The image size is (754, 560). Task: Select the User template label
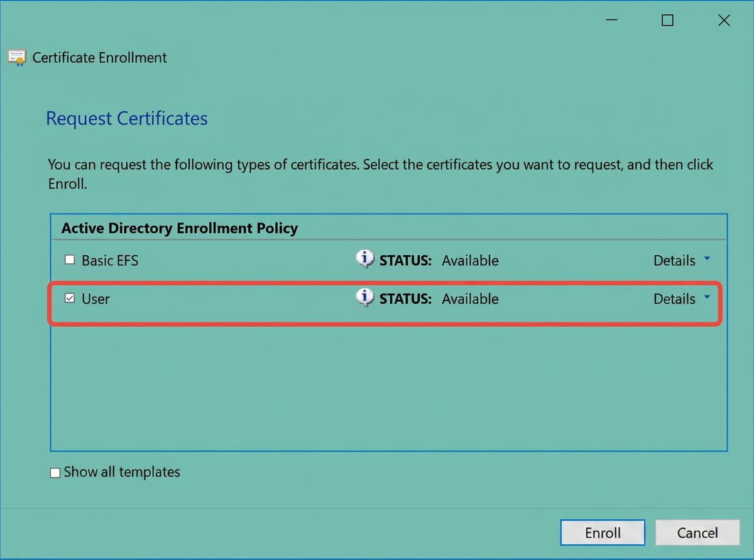click(x=96, y=299)
